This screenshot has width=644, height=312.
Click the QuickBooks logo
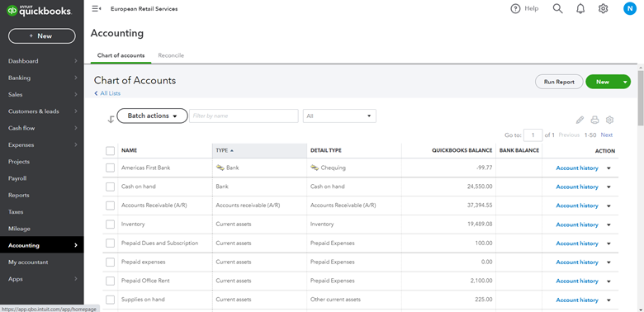pyautogui.click(x=39, y=11)
